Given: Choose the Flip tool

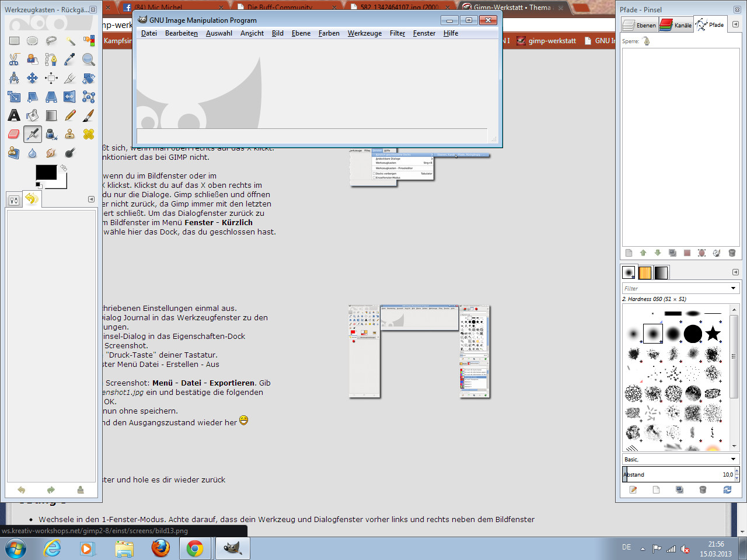Looking at the screenshot, I should [x=70, y=97].
